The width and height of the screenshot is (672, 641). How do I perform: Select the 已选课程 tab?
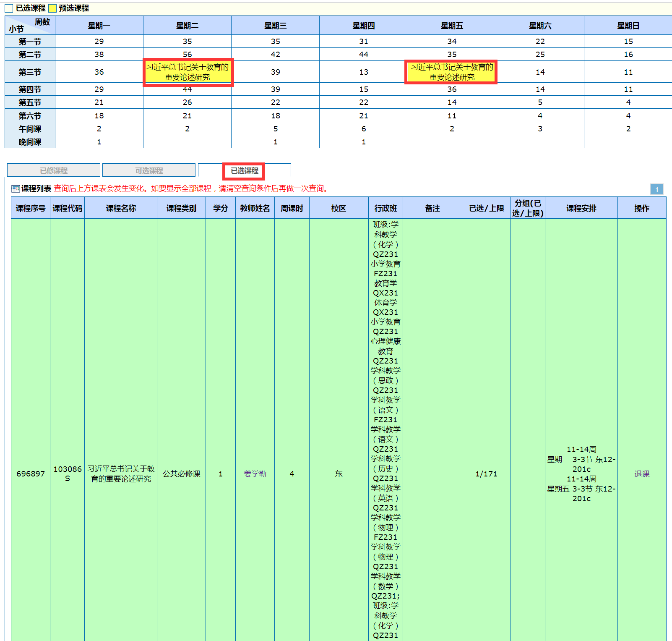[244, 171]
